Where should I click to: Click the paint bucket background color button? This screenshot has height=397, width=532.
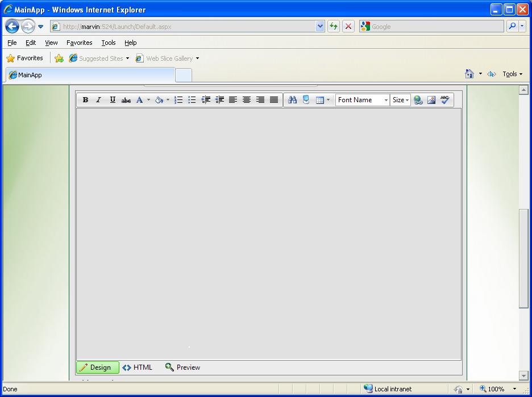point(159,99)
